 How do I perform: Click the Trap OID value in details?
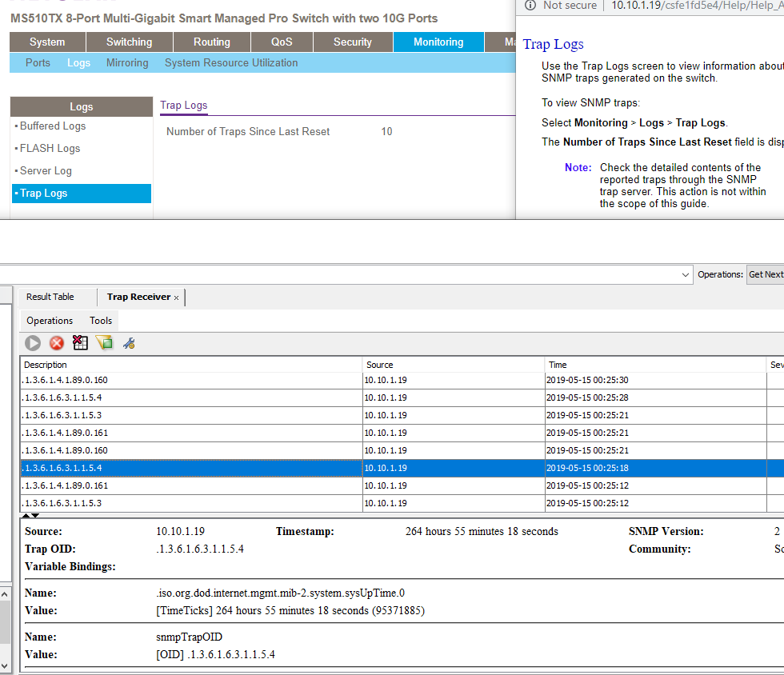tap(200, 549)
